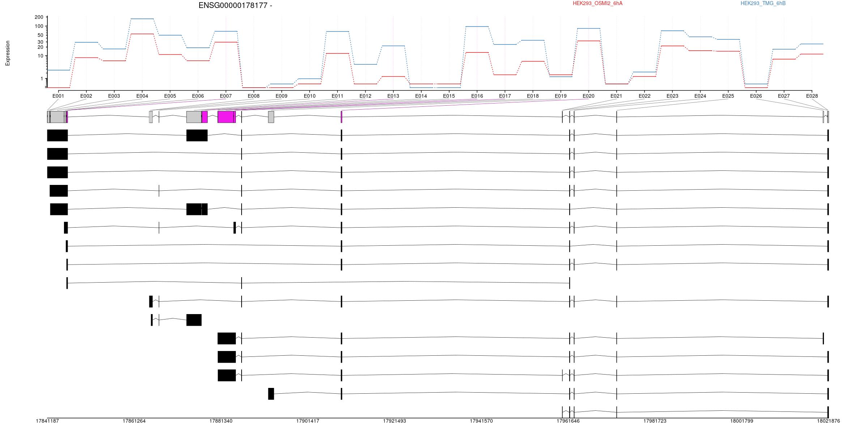Click exon label E027
This screenshot has width=868, height=427.
point(784,96)
